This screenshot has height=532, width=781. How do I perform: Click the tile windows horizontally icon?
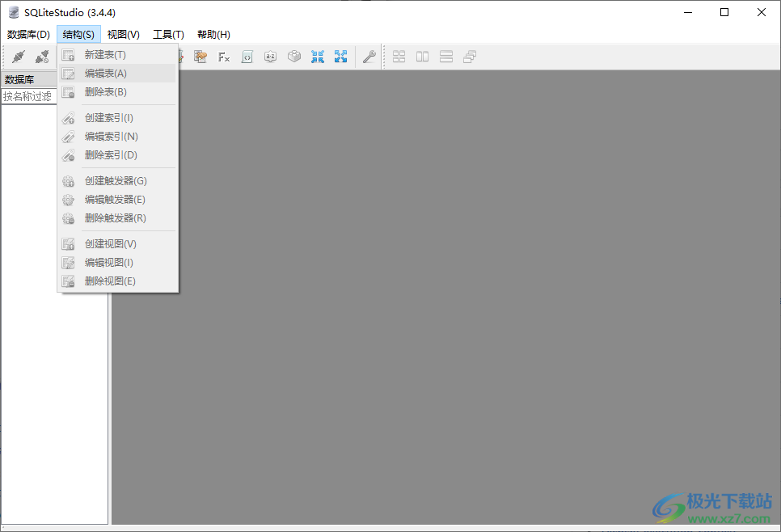click(x=422, y=57)
